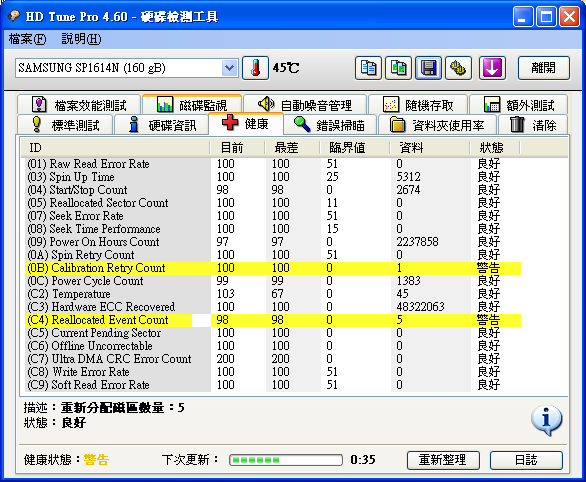Screen dimensions: 586x482
Task: Click the 下次更新 progress bar
Action: coord(286,460)
